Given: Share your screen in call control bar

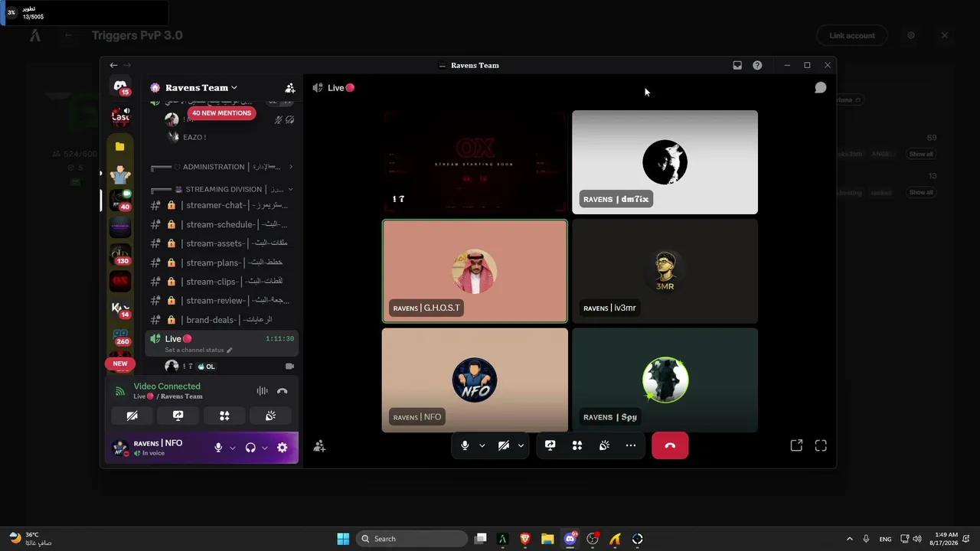Looking at the screenshot, I should [x=550, y=445].
